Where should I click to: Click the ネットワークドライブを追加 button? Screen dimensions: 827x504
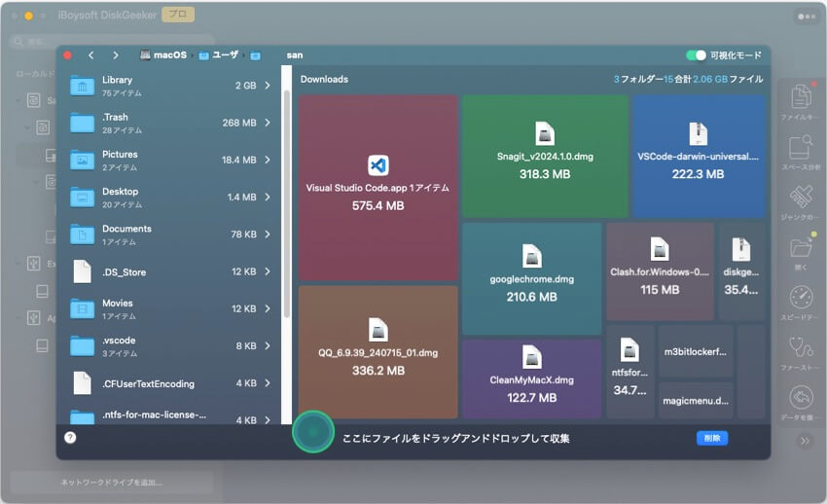click(x=111, y=483)
